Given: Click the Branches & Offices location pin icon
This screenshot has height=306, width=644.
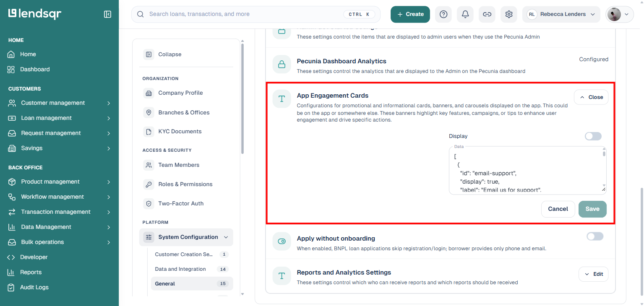Looking at the screenshot, I should pyautogui.click(x=149, y=112).
